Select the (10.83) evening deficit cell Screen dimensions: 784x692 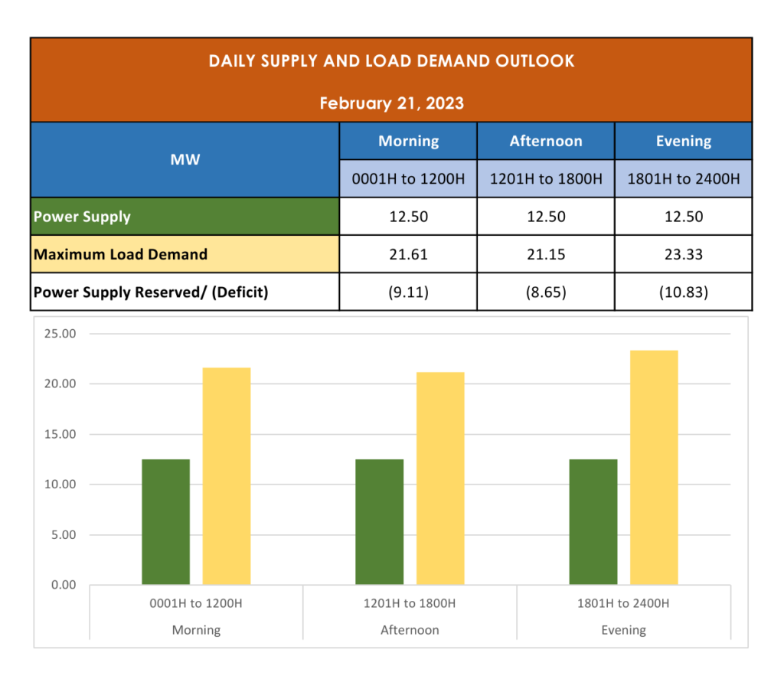[x=683, y=292]
